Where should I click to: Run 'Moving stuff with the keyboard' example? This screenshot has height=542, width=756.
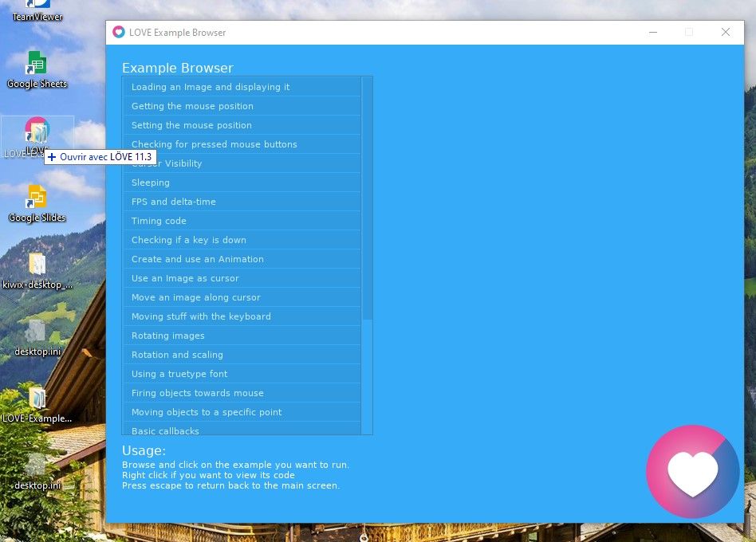tap(242, 316)
